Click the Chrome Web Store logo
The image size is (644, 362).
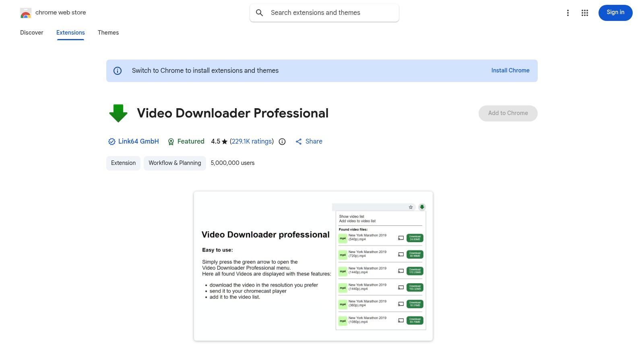tap(26, 13)
